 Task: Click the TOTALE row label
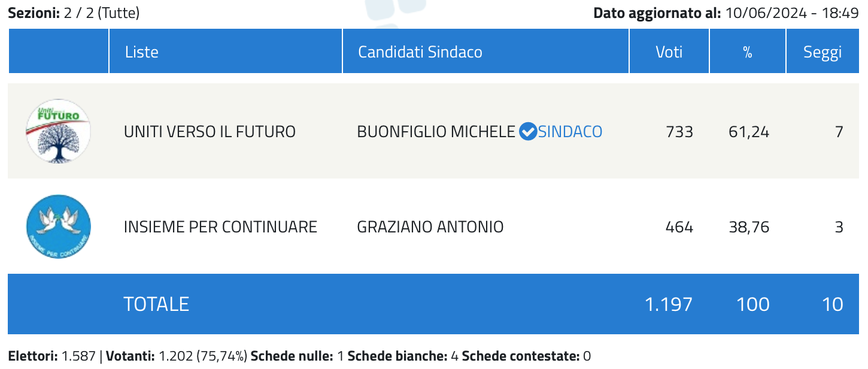point(156,304)
